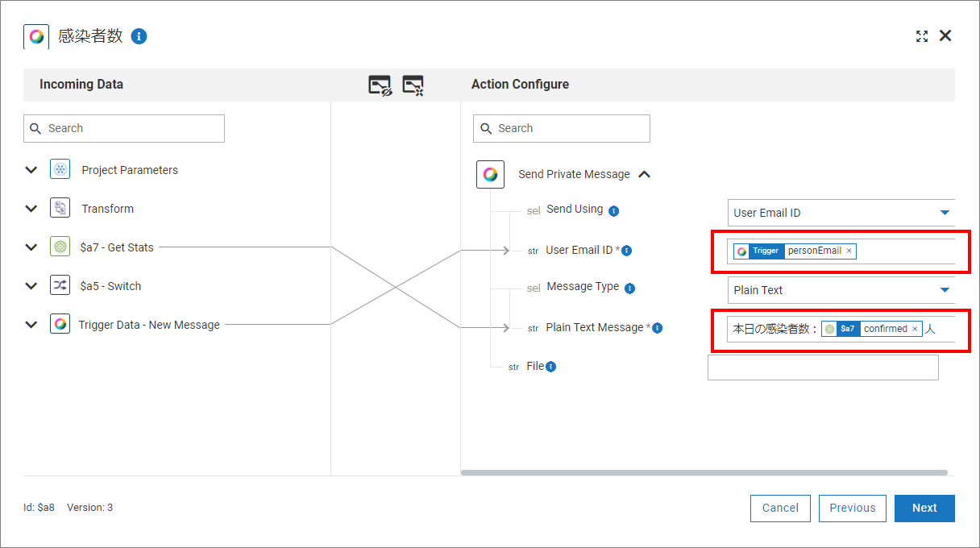Collapse the Send Private Message section
The height and width of the screenshot is (548, 980).
pos(644,174)
